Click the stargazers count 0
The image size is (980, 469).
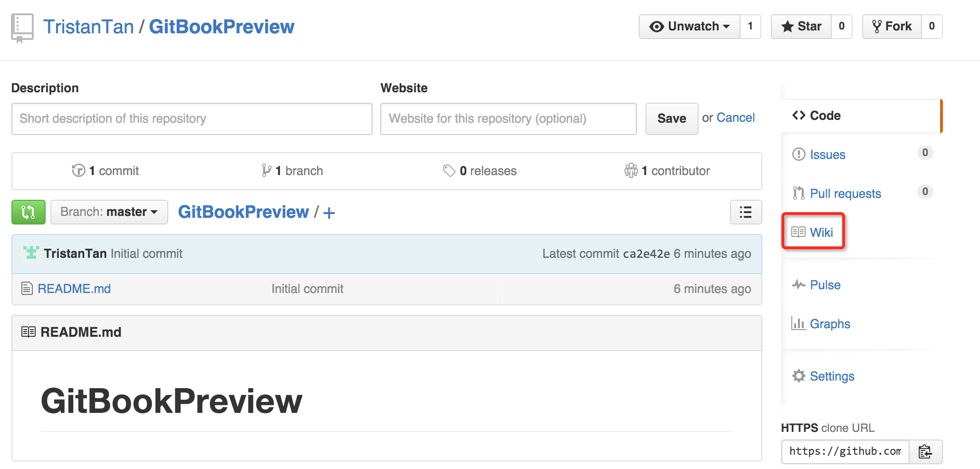(841, 27)
